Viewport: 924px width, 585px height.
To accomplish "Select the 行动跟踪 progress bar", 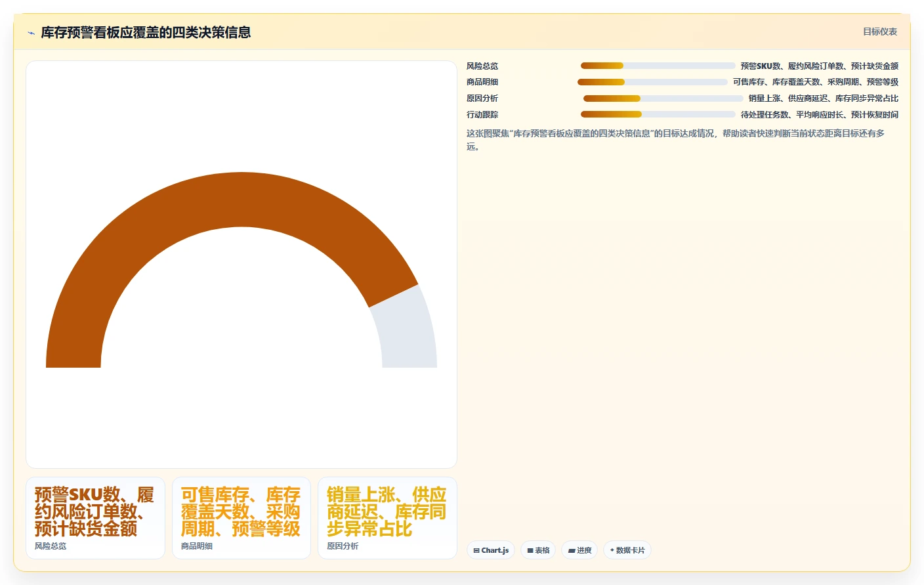I will (658, 114).
